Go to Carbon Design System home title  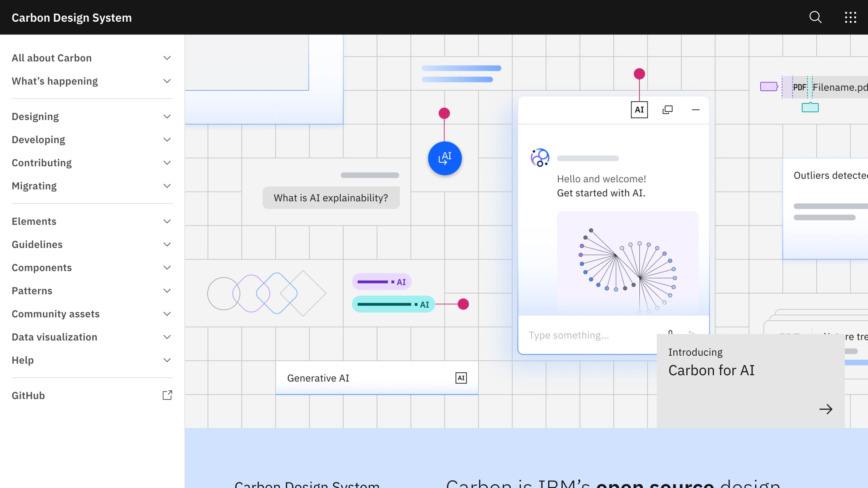tap(72, 18)
